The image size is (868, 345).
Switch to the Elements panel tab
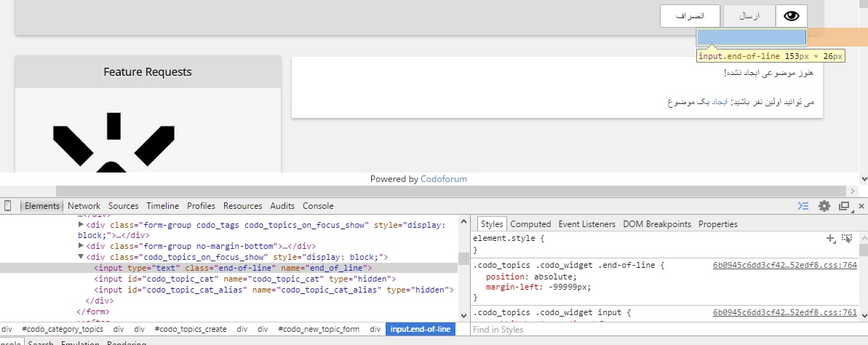coord(42,206)
